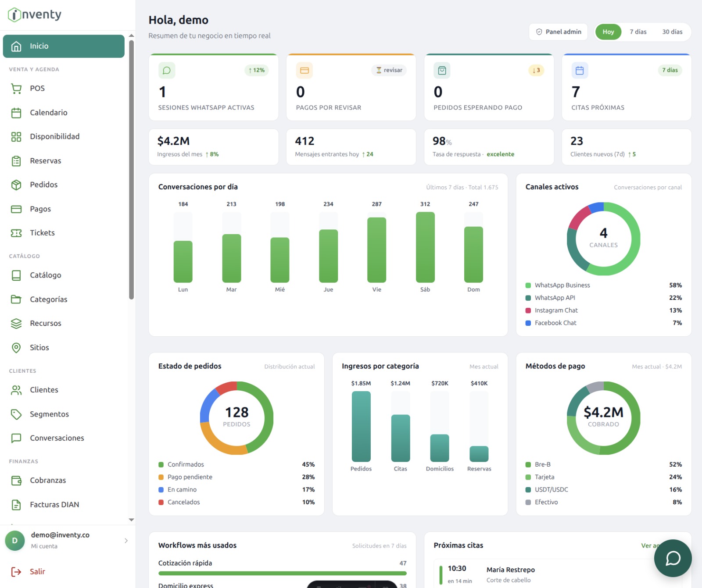Click the Pedidos esperando pago bag icon

(x=442, y=70)
